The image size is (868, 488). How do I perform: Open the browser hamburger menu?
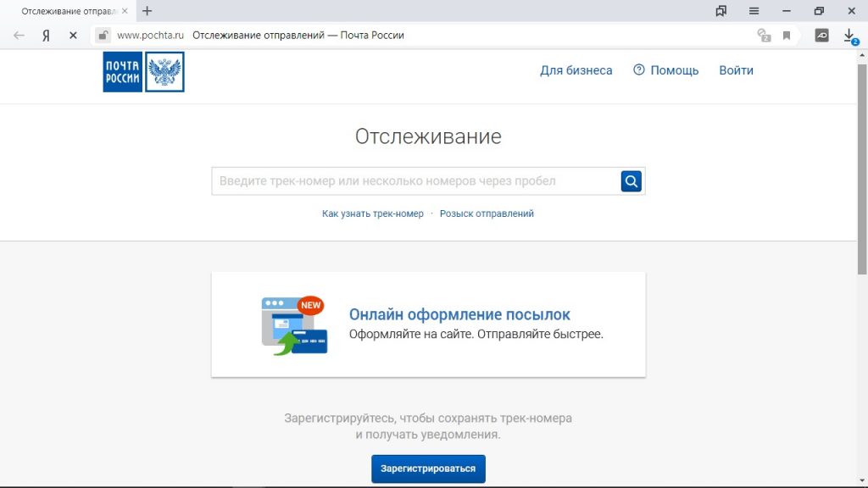(754, 11)
